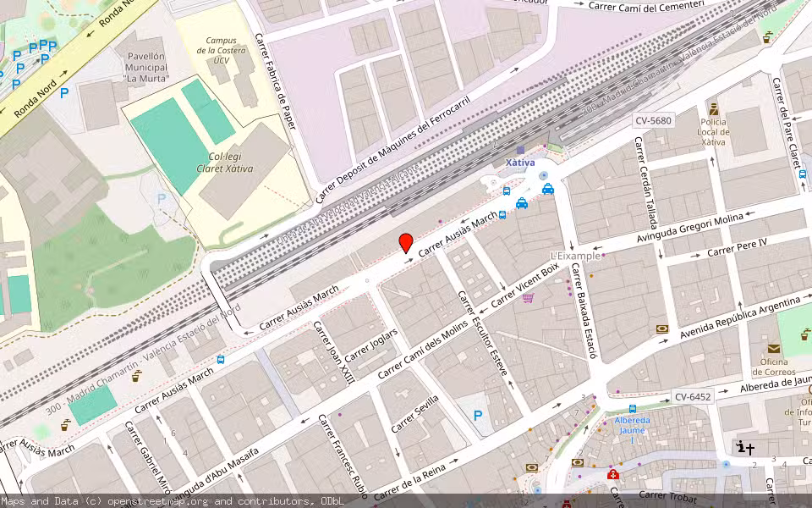Image resolution: width=812 pixels, height=508 pixels.
Task: Select the Carrer Camí del Cementeri label
Action: [646, 5]
